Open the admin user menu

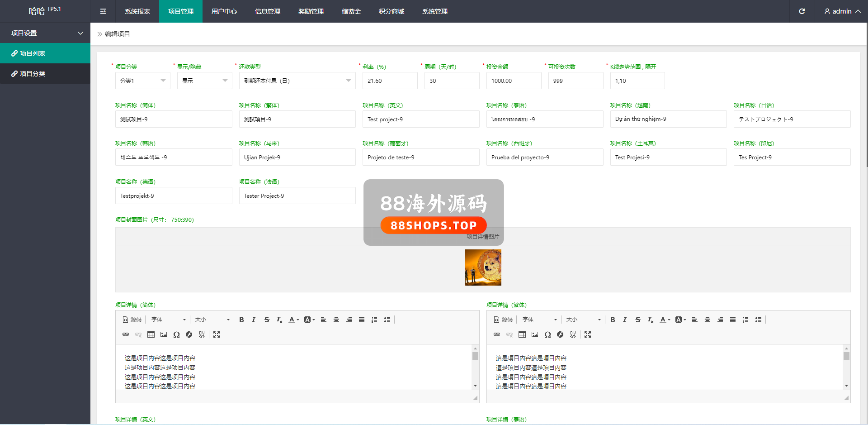[x=842, y=11]
